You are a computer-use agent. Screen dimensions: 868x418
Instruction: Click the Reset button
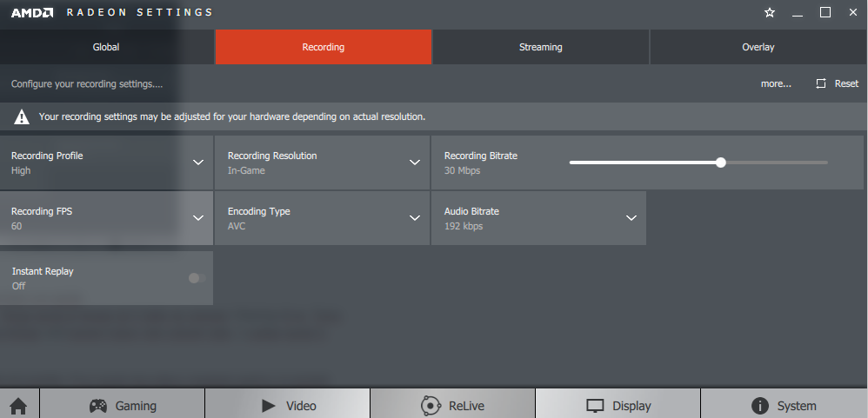[837, 84]
